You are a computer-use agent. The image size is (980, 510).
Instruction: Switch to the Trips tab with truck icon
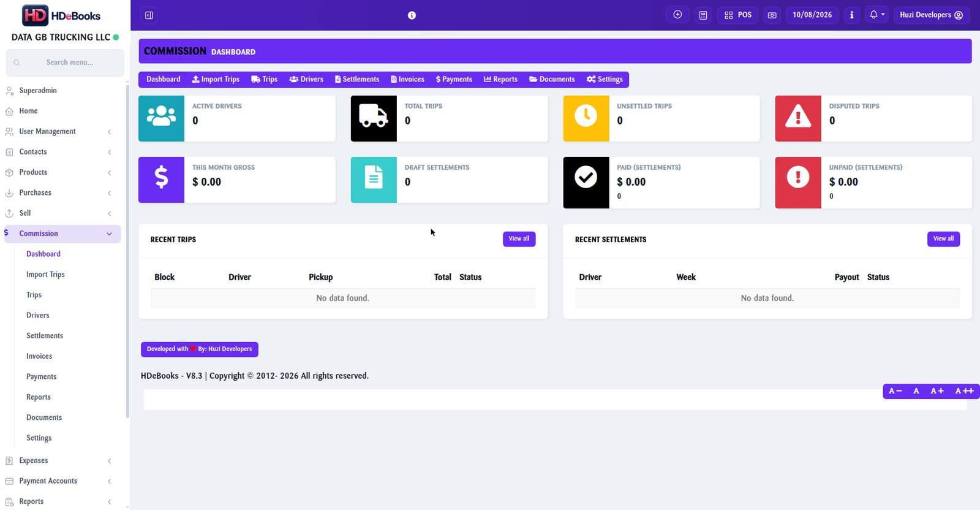tap(265, 80)
